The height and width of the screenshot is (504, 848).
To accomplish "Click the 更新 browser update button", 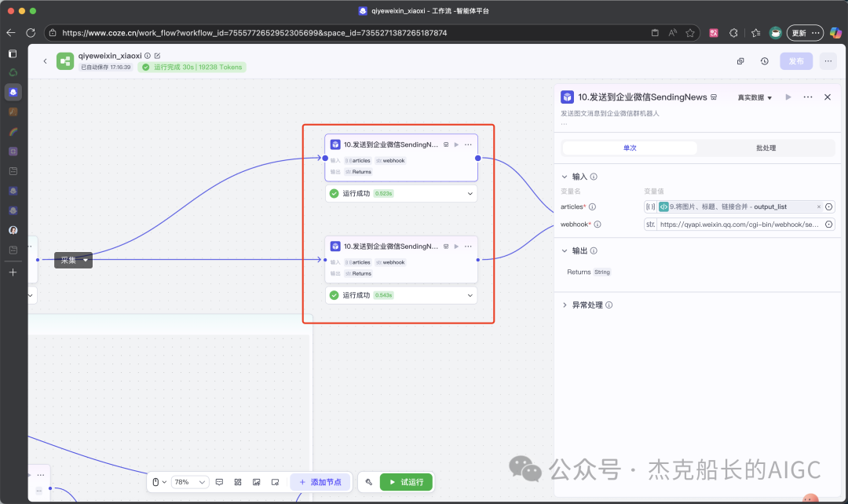I will click(x=805, y=33).
